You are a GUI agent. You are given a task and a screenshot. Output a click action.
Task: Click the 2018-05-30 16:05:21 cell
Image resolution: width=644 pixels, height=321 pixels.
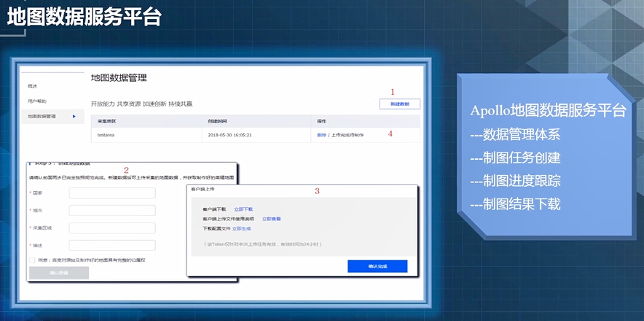(x=256, y=135)
